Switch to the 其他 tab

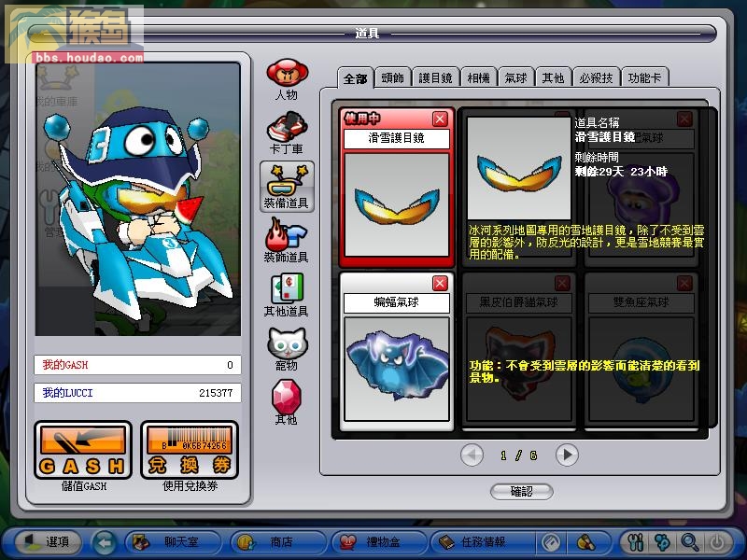coord(553,77)
